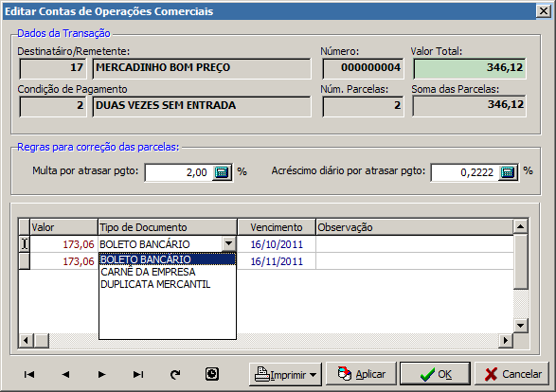Viewport: 556px width, 392px height.
Task: Click the Cancelar button
Action: 511,374
